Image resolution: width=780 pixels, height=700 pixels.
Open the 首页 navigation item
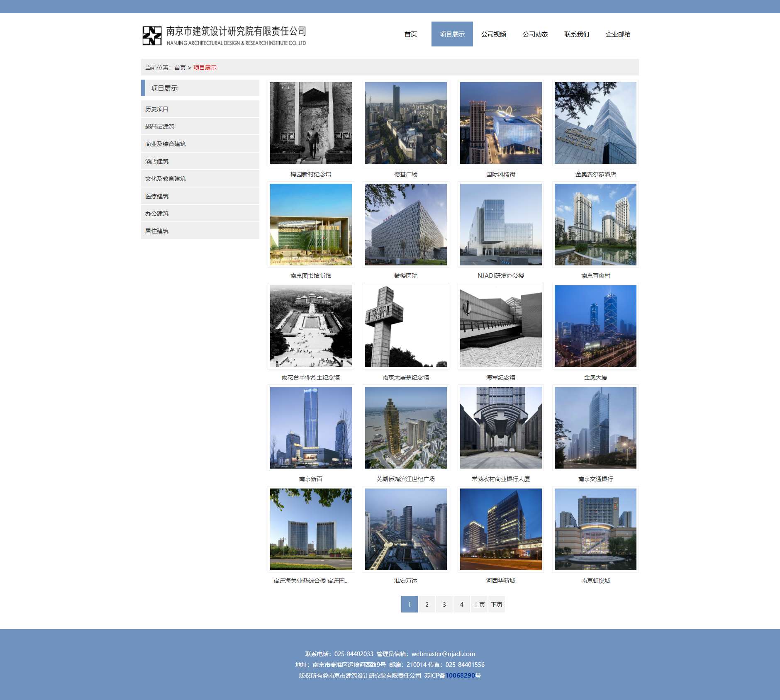tap(411, 34)
